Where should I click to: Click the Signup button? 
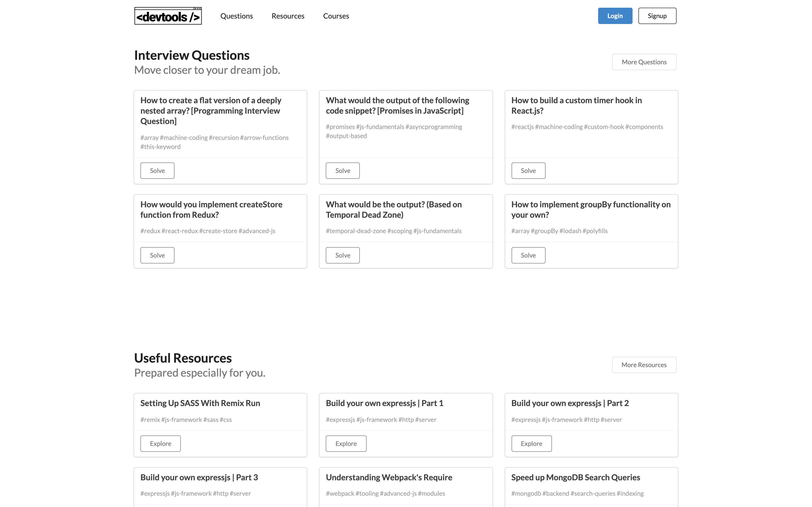click(657, 16)
